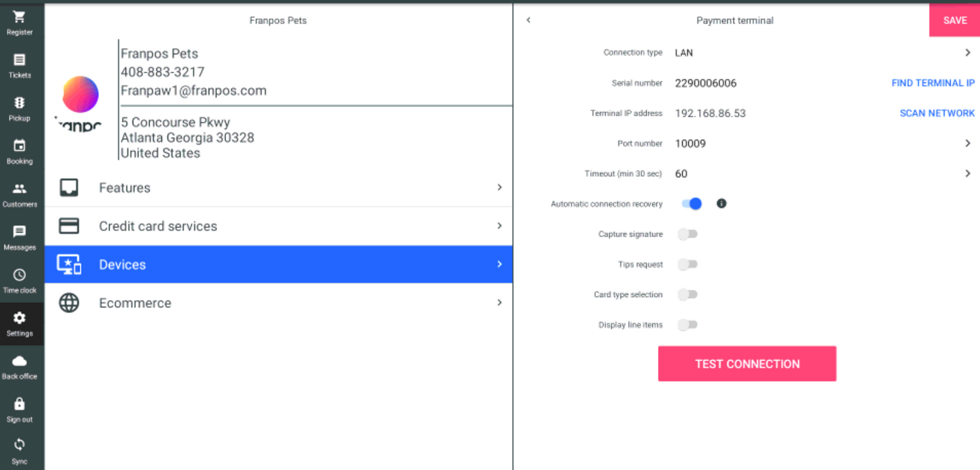The height and width of the screenshot is (470, 980).
Task: Expand the Connection type chevron
Action: pos(968,53)
